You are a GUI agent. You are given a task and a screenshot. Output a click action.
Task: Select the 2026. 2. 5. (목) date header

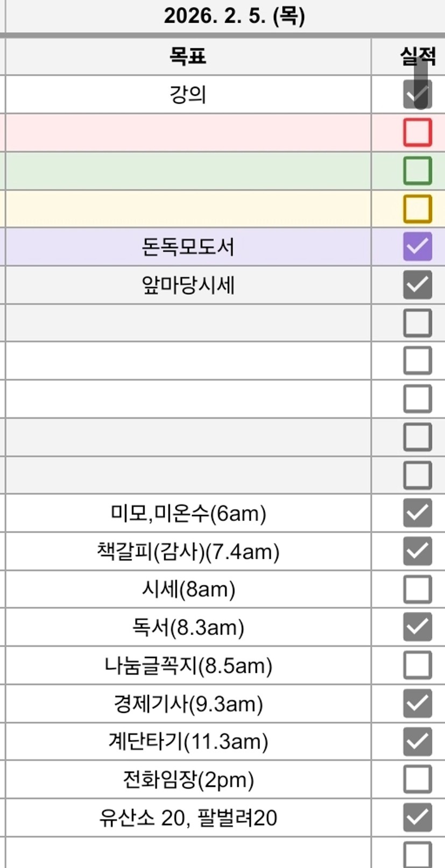[234, 16]
